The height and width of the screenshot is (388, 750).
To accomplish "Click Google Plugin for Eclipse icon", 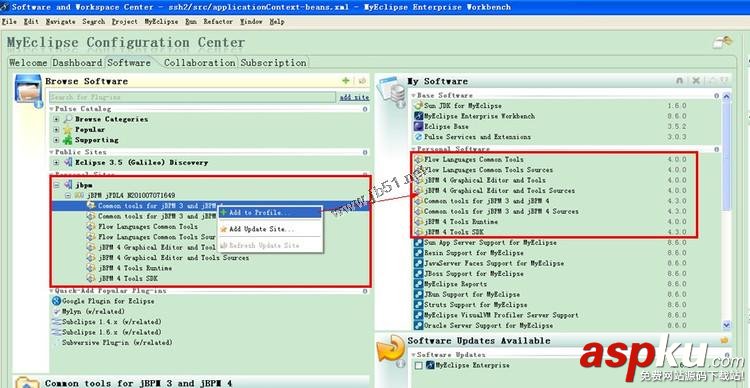I will [x=56, y=301].
